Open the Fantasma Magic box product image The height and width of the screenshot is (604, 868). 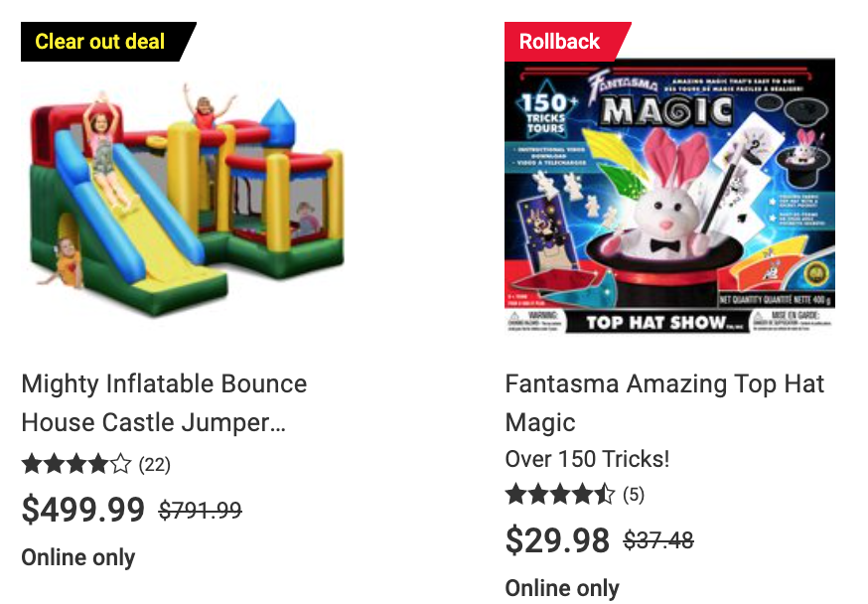coord(669,196)
